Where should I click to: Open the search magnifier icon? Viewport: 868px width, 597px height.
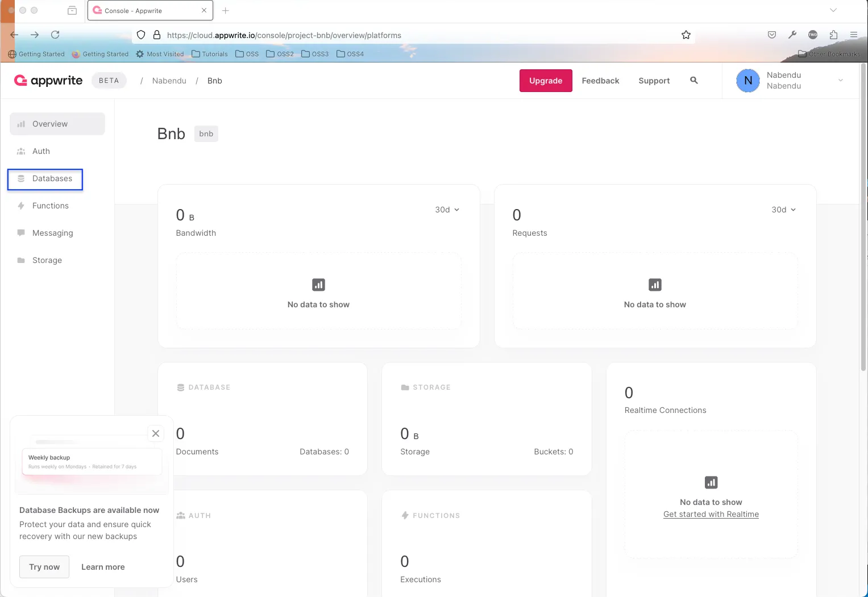coord(694,81)
